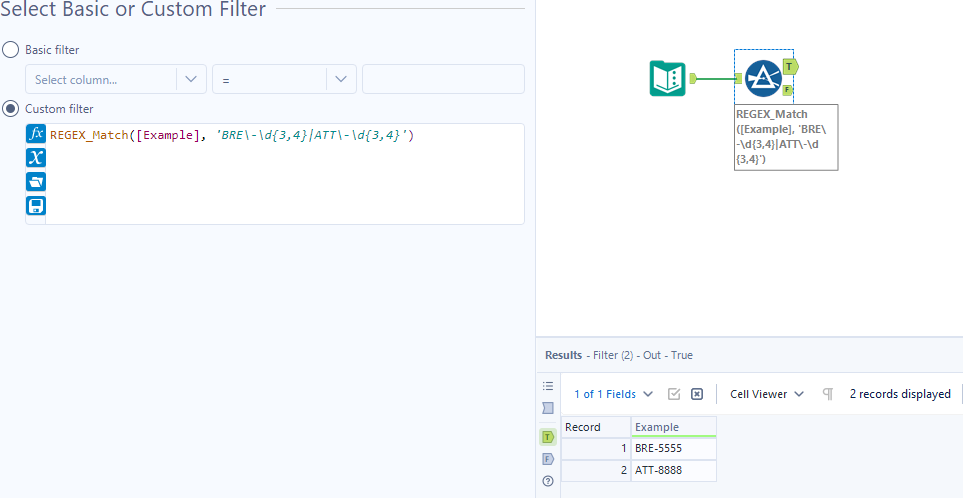Select the Filter tool on canvas
This screenshot has width=963, height=498.
point(763,78)
